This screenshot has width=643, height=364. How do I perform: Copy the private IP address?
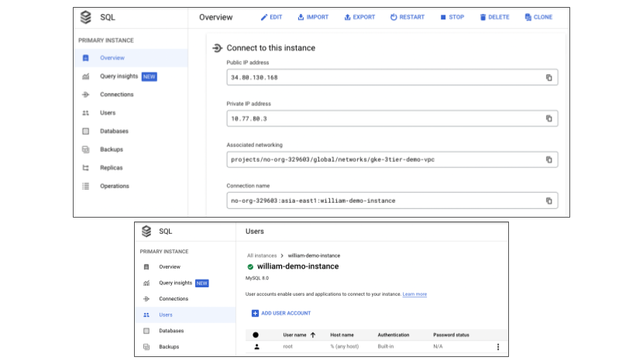pos(548,118)
